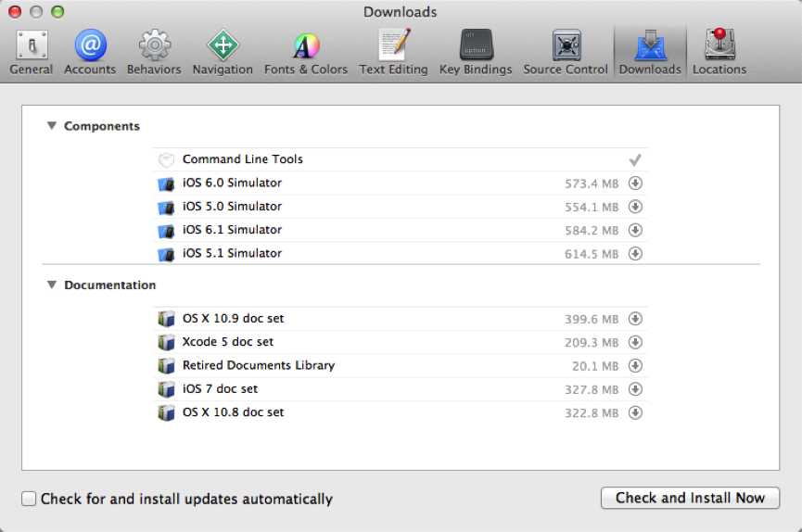Screen dimensions: 802x532
Task: Download the Xcode 5 doc set
Action: [635, 342]
